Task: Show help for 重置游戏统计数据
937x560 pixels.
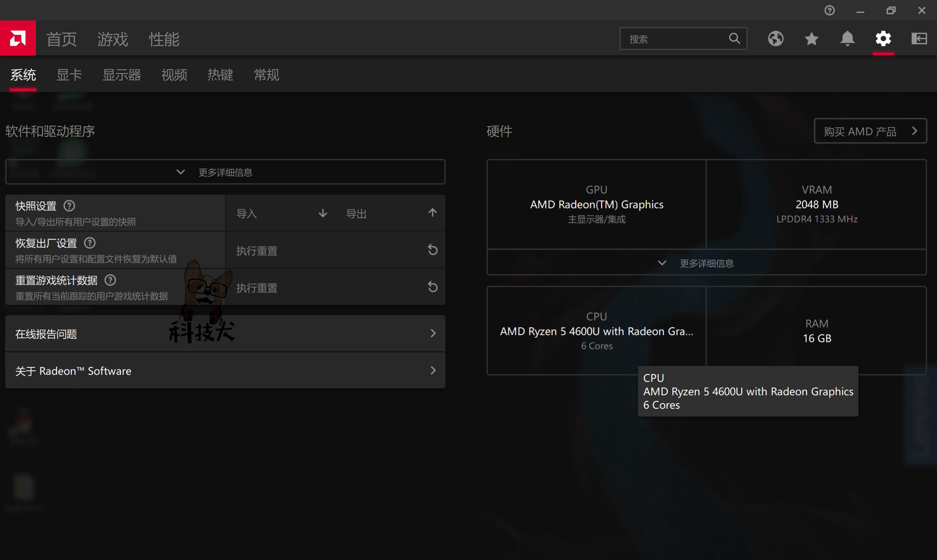Action: 110,280
